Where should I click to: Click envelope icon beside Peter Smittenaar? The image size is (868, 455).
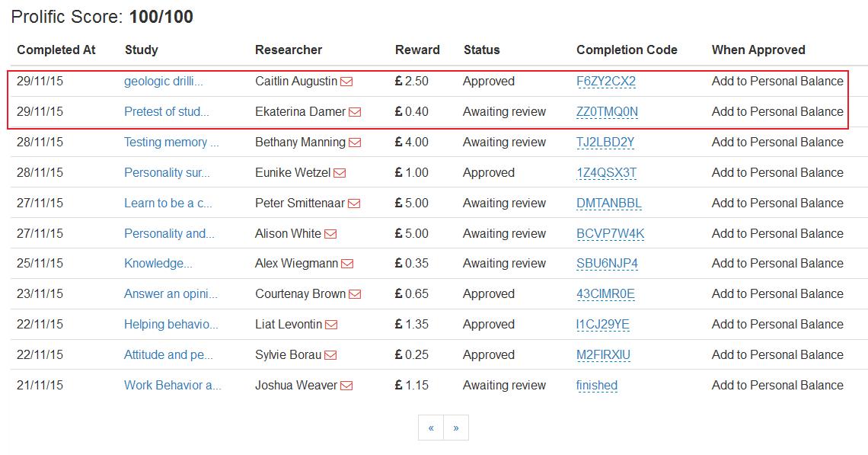click(x=354, y=203)
